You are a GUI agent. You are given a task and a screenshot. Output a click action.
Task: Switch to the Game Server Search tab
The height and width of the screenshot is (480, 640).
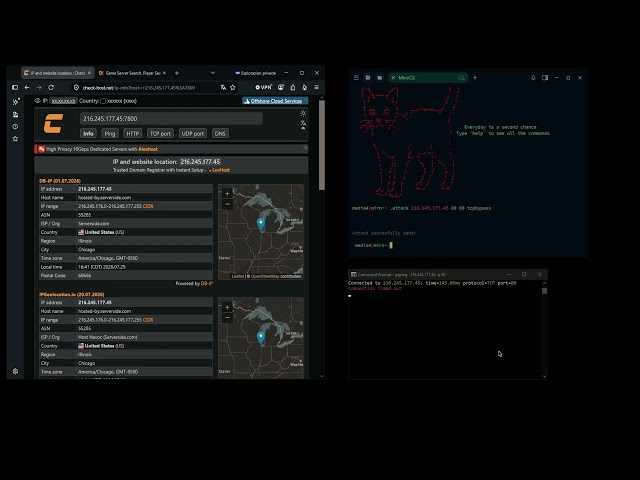pyautogui.click(x=131, y=73)
